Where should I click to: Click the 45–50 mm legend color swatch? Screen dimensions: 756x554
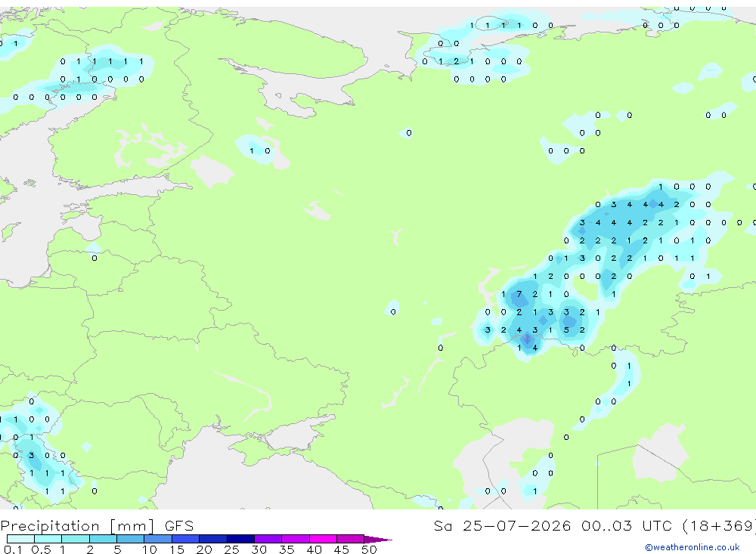tap(350, 539)
